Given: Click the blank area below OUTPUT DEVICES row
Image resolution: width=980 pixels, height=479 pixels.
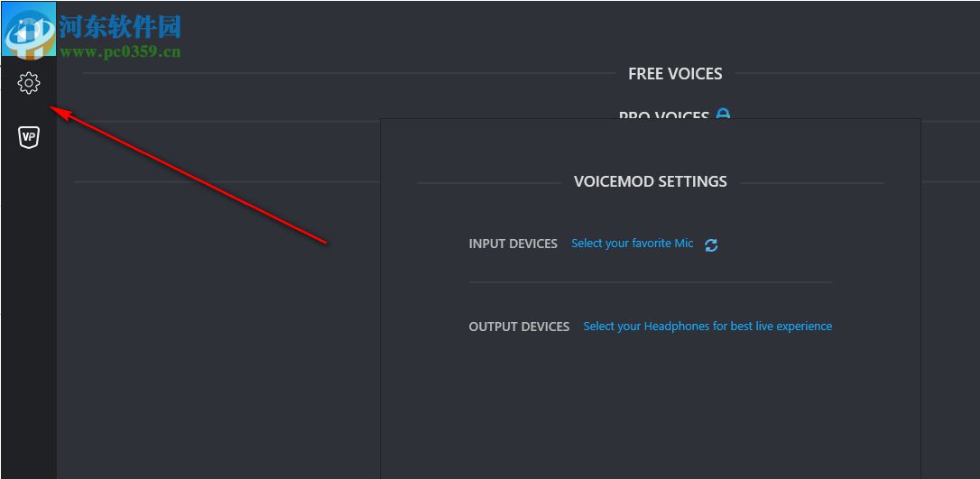Looking at the screenshot, I should [650, 406].
